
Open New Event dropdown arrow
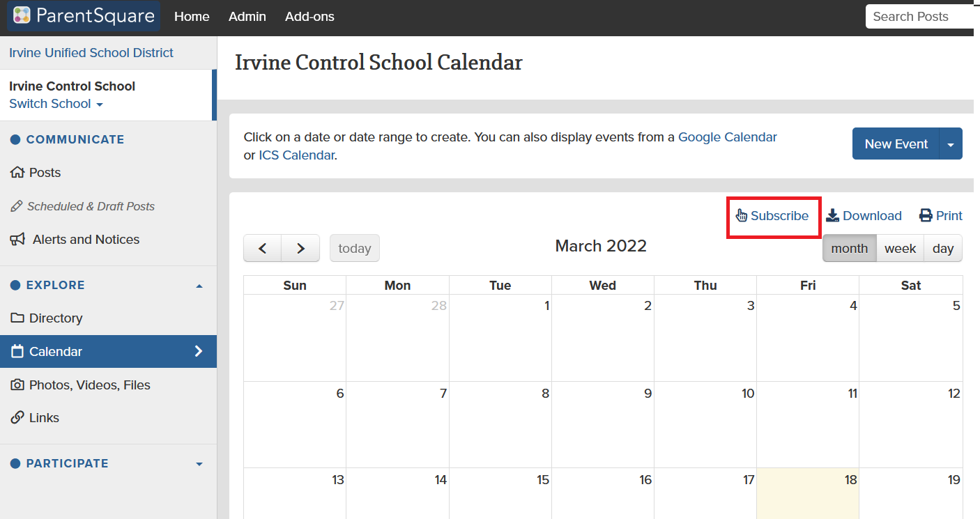(951, 144)
